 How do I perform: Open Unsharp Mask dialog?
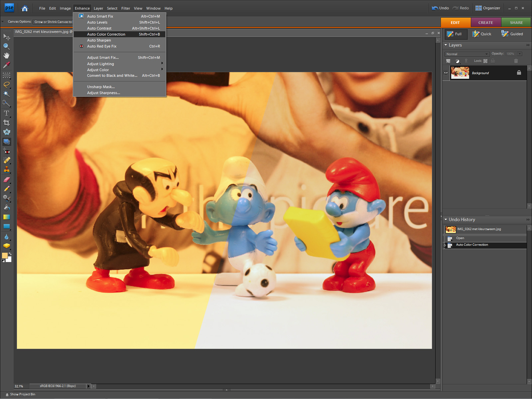pos(120,87)
